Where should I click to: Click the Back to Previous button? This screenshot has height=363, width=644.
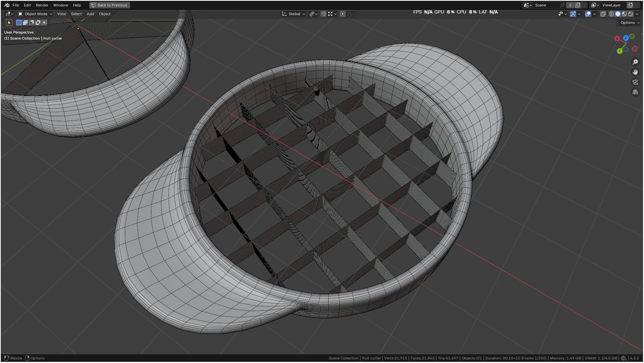pyautogui.click(x=109, y=5)
